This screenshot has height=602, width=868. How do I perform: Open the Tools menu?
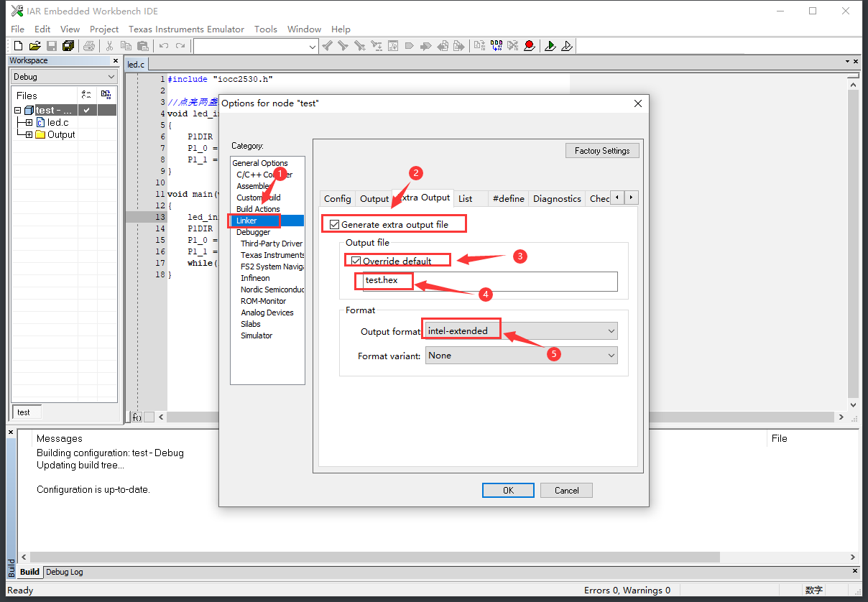(266, 29)
